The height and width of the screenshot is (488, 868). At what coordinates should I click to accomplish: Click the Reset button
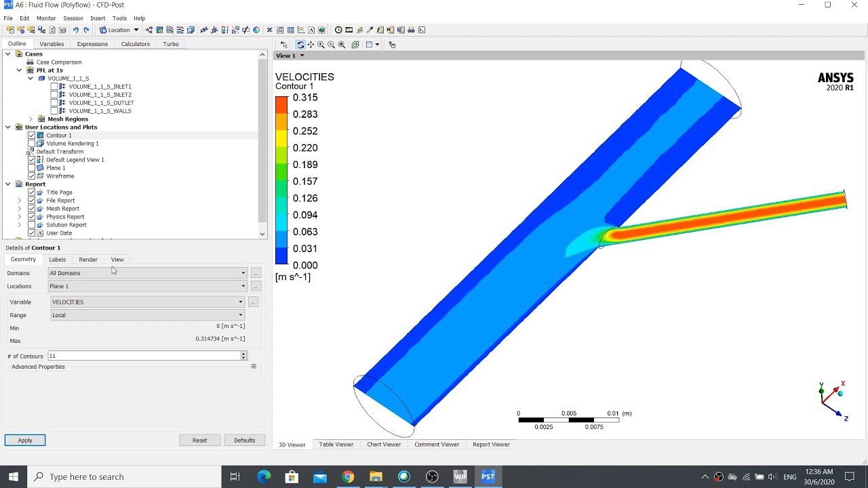pos(199,441)
